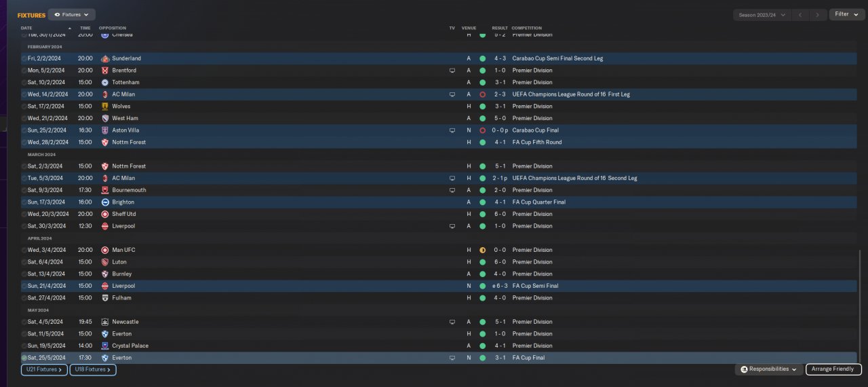The width and height of the screenshot is (868, 387).
Task: Click red loss indicator for Carabao Cup Final
Action: [x=482, y=130]
